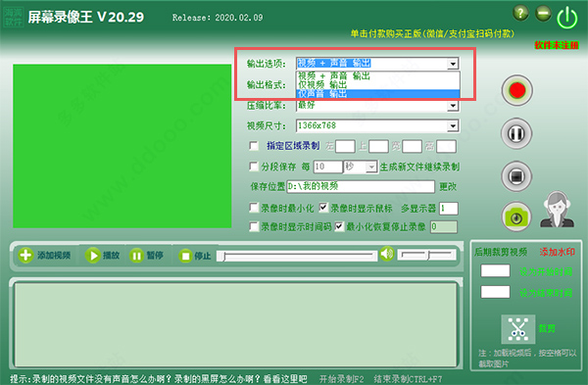The image size is (588, 385).
Task: Minimize the window with the green minus icon
Action: 543,14
